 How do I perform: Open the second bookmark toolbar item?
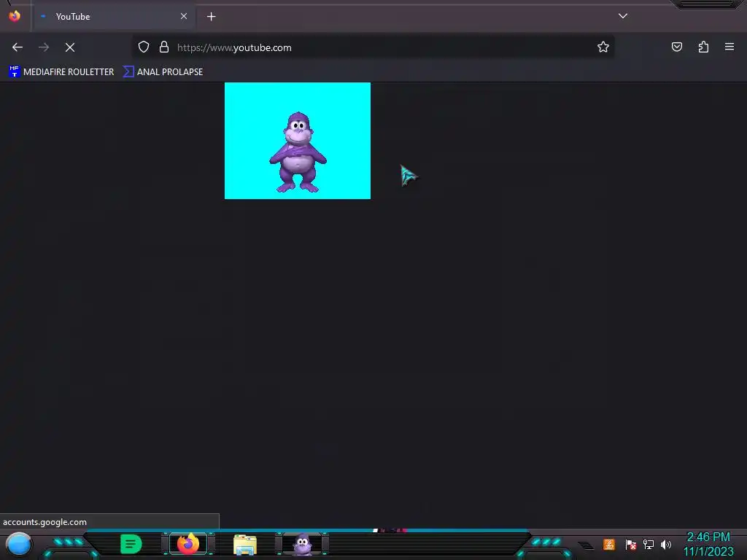[x=163, y=72]
